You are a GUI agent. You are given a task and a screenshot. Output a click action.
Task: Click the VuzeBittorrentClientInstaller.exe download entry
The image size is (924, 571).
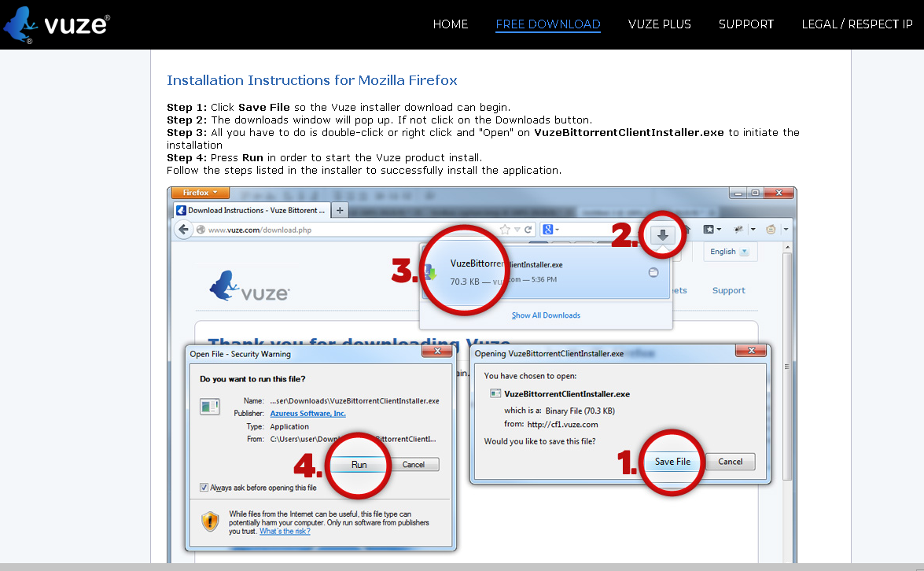(547, 272)
